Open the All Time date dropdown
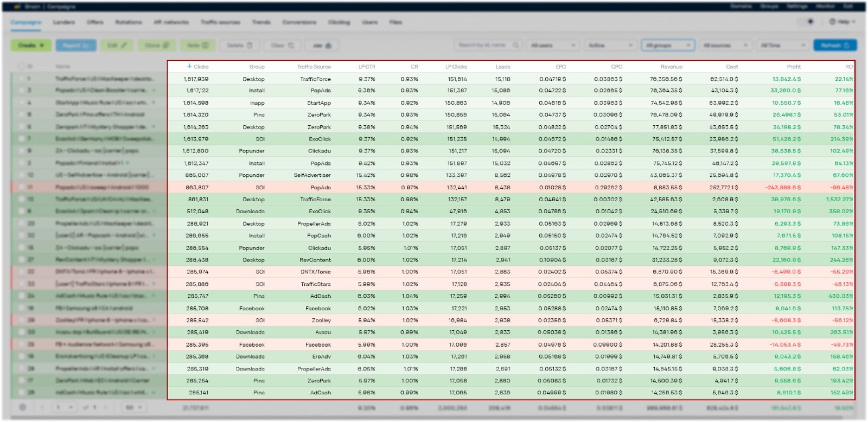 (783, 45)
